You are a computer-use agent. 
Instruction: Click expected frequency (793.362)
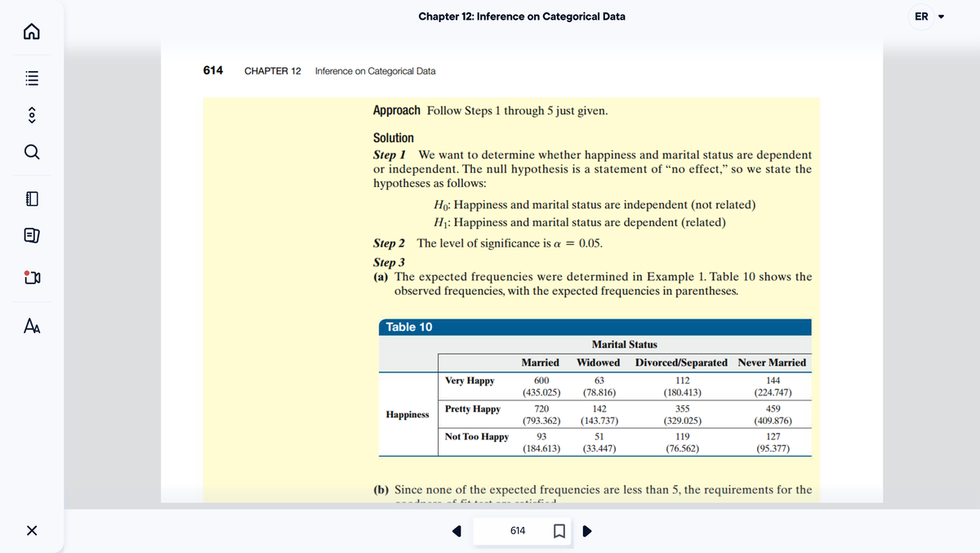pos(541,421)
